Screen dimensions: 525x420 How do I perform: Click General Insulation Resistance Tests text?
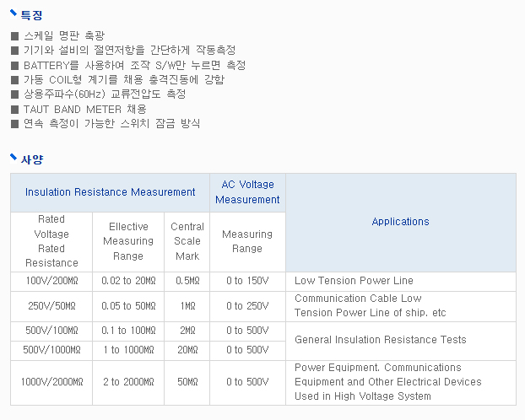381,340
